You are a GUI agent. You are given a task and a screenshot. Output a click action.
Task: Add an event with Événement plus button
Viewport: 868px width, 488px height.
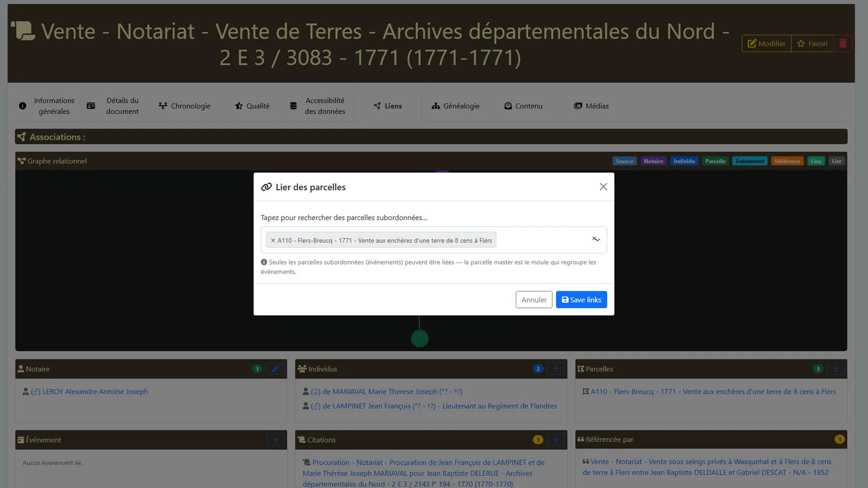pos(276,440)
